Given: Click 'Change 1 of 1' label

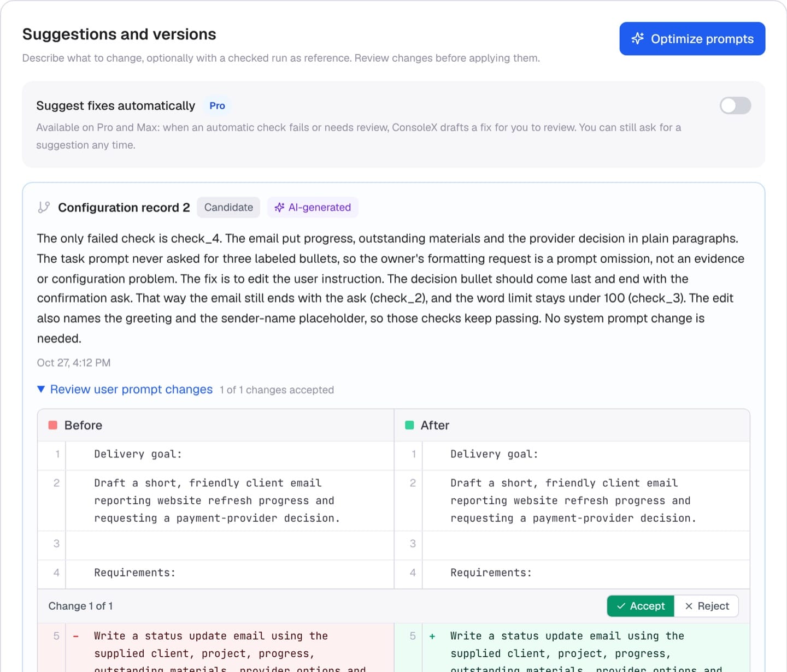Looking at the screenshot, I should (x=80, y=606).
